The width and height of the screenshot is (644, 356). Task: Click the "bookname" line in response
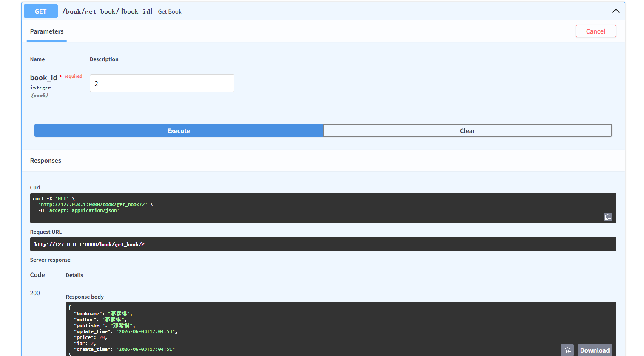103,314
